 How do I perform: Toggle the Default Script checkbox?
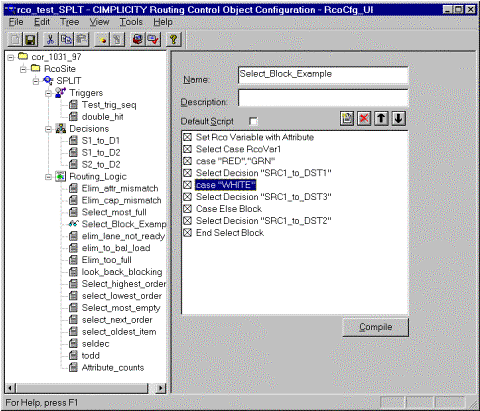tap(253, 121)
